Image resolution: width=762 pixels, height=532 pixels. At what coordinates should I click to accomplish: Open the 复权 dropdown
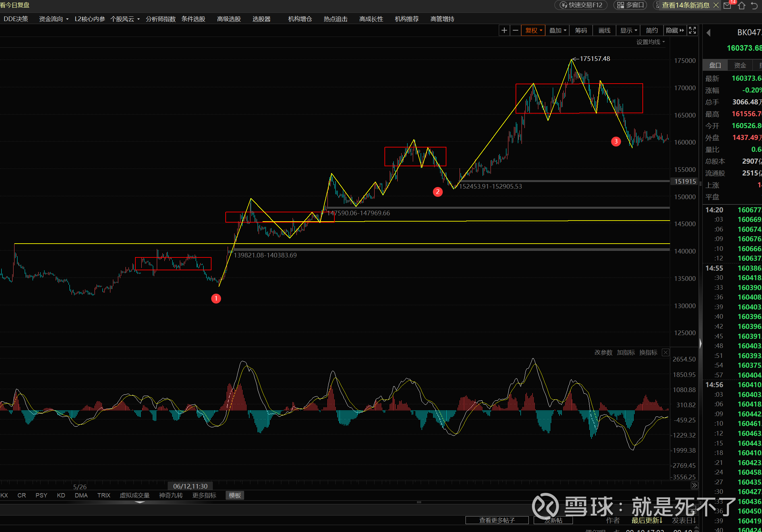point(533,31)
